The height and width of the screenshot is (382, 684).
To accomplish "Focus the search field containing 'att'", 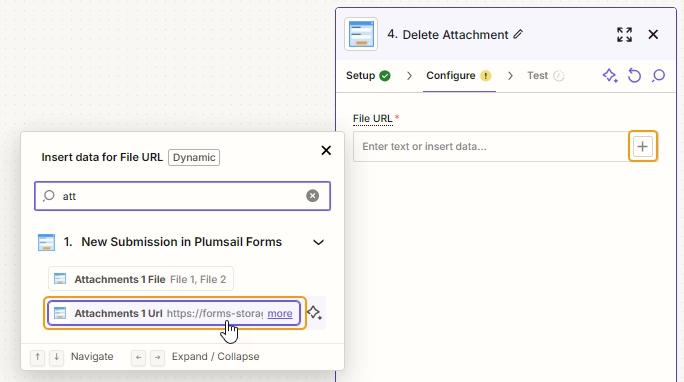I will [x=182, y=196].
